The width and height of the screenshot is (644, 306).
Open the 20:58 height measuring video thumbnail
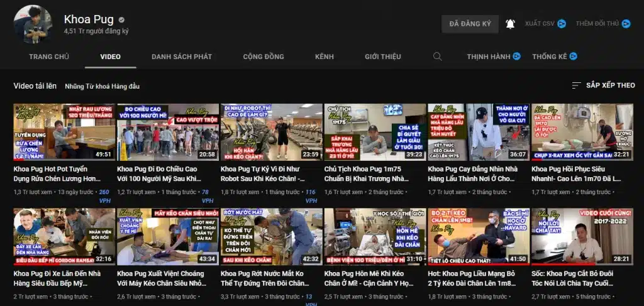(x=168, y=132)
